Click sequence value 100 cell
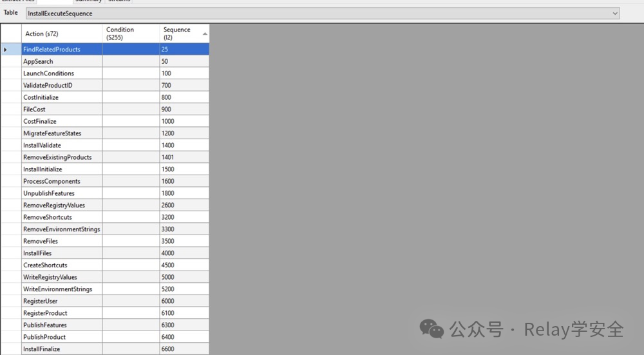The height and width of the screenshot is (355, 644). coord(184,73)
